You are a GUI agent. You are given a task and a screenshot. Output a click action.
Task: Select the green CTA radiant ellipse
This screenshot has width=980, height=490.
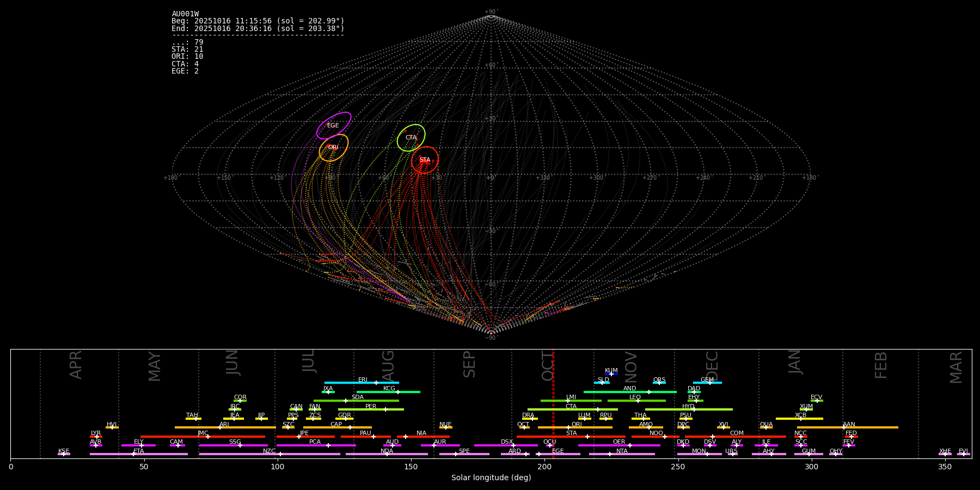[x=411, y=137]
